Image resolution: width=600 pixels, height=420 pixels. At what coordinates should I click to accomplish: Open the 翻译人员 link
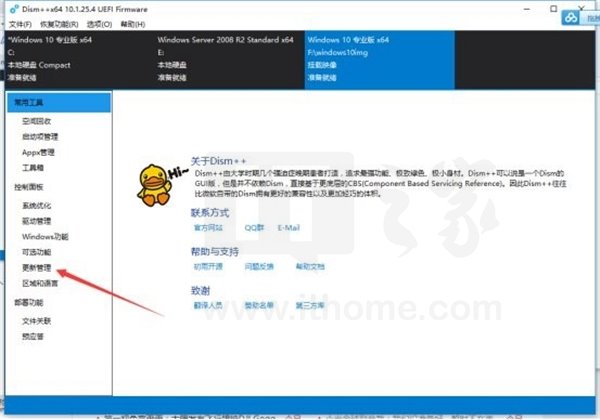(x=208, y=305)
